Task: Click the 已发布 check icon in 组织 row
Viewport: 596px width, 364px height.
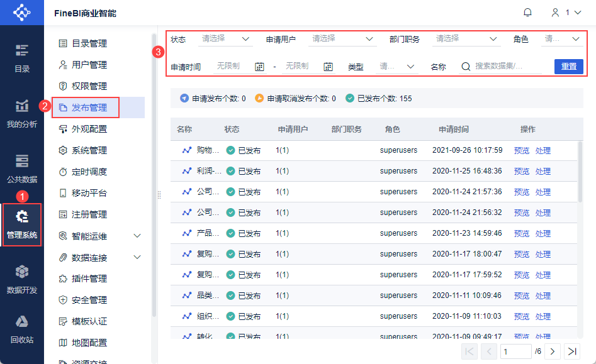Action: point(230,316)
